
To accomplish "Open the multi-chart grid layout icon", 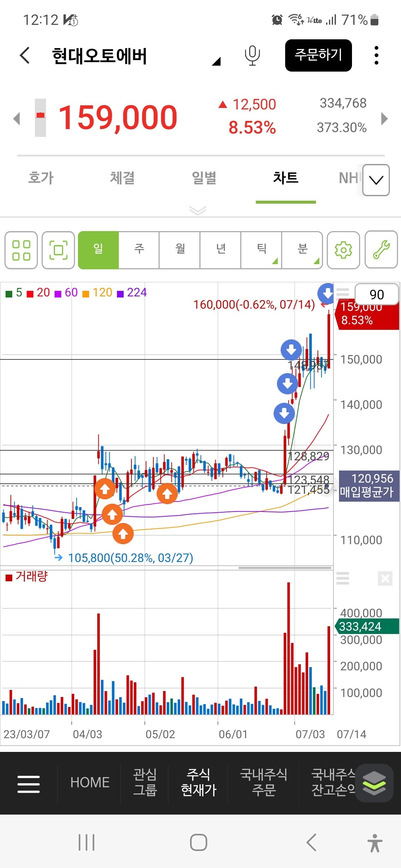I will tap(21, 250).
